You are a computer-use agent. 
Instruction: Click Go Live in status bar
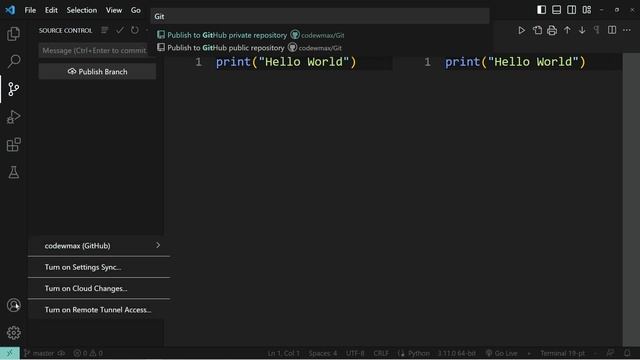pos(502,353)
